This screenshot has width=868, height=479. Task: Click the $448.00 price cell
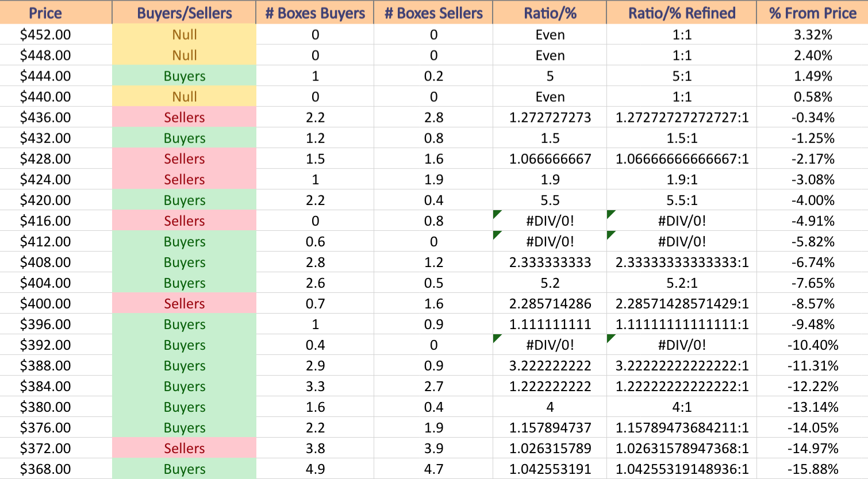[x=56, y=55]
